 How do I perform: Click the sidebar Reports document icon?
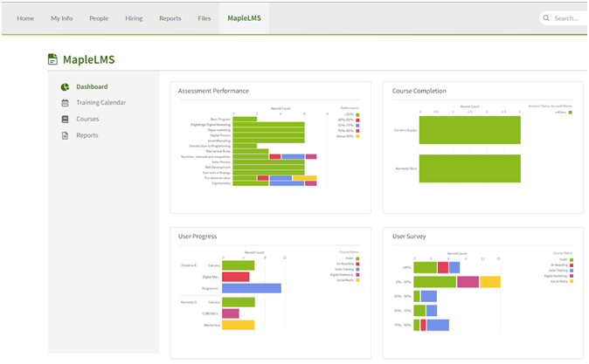tap(65, 135)
